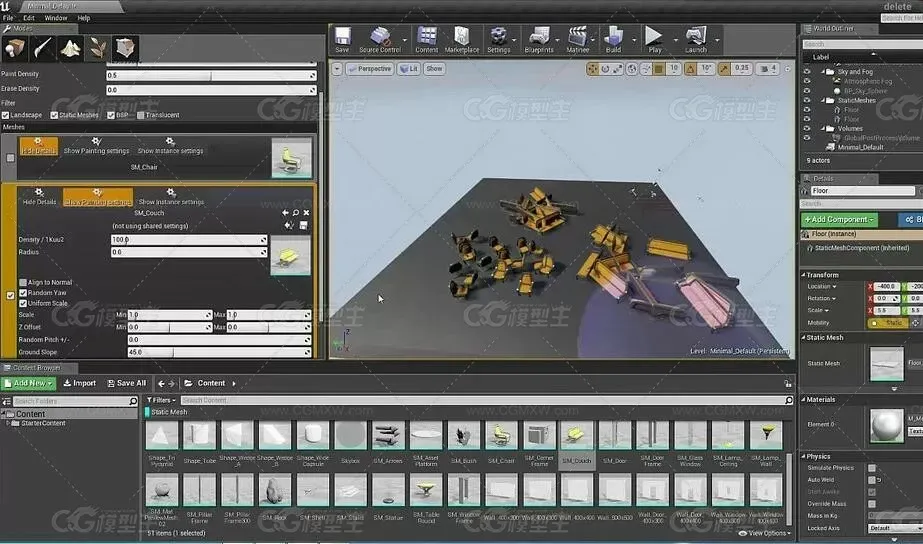The image size is (923, 544).
Task: Open the File menu
Action: point(8,18)
